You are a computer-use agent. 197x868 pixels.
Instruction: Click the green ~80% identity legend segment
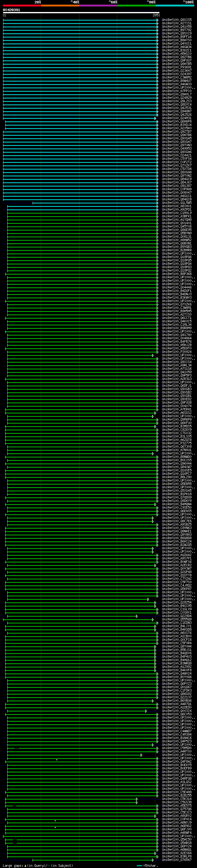click(136, 6)
